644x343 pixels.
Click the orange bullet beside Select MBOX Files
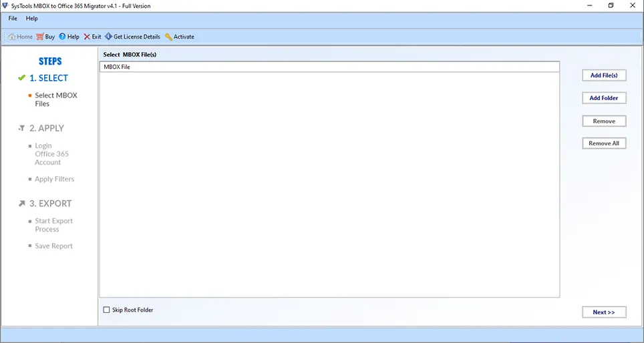pos(30,95)
